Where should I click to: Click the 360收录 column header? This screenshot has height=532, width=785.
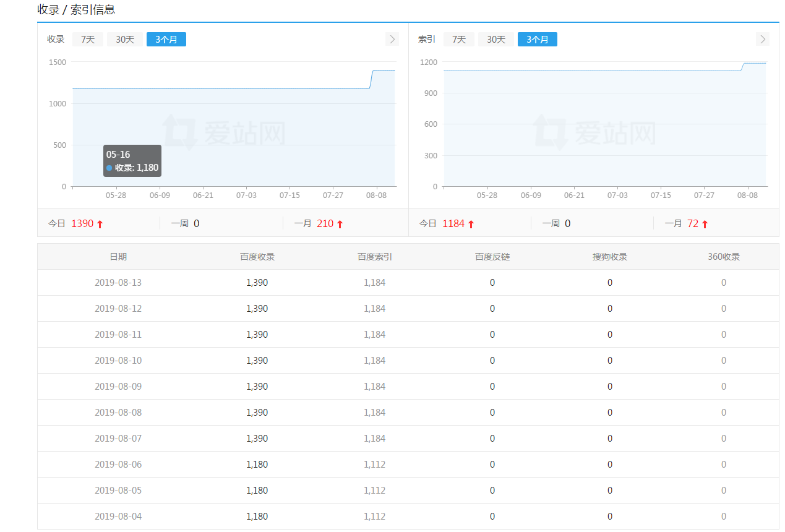tap(724, 257)
